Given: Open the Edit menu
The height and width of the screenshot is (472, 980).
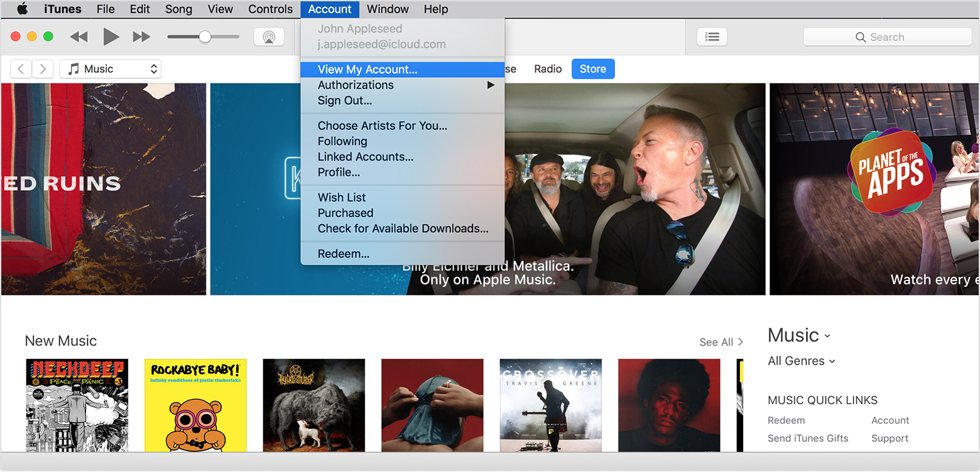Looking at the screenshot, I should tap(139, 9).
